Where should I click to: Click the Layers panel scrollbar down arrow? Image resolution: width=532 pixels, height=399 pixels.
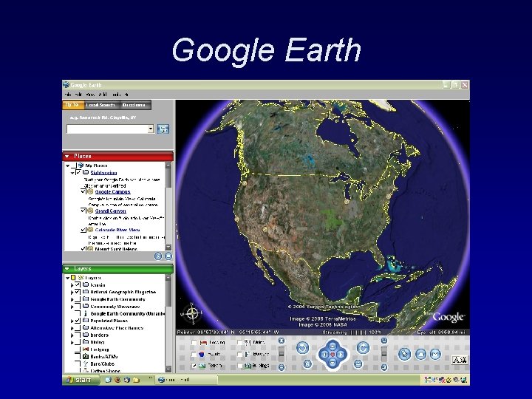point(168,369)
